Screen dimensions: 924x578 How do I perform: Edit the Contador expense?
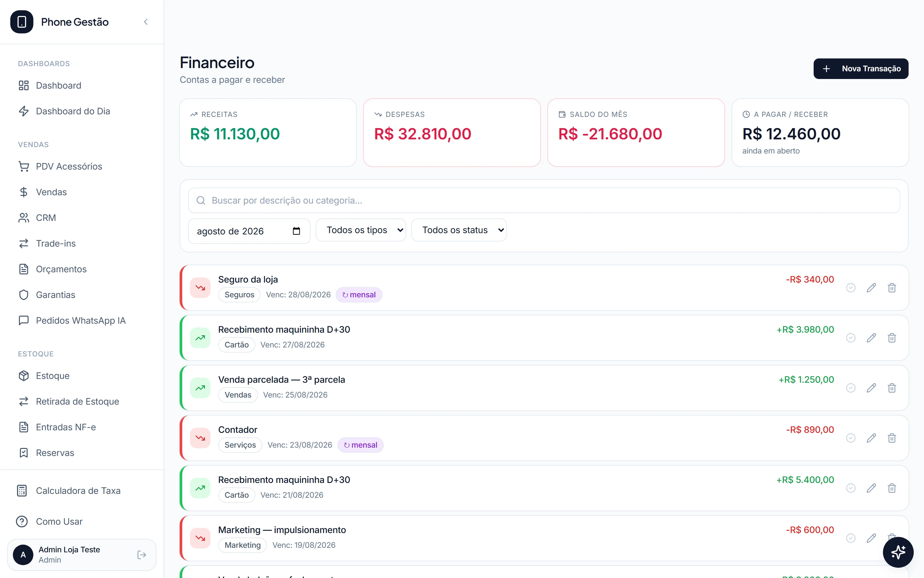tap(871, 438)
